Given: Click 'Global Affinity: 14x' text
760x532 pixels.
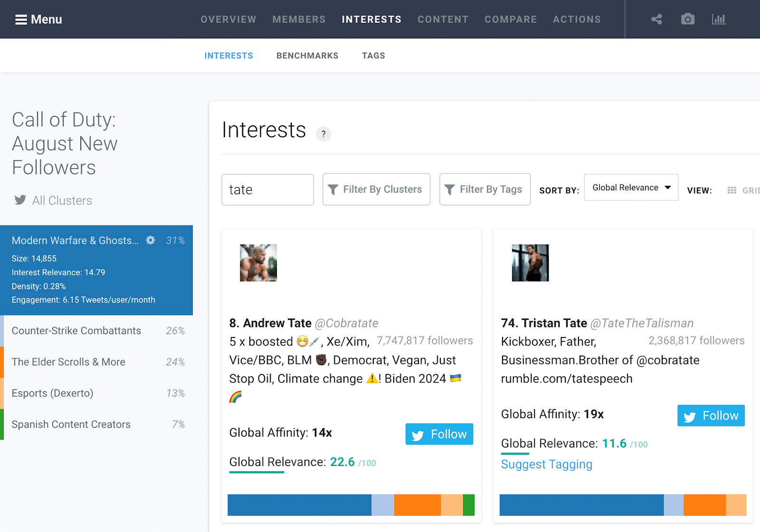Looking at the screenshot, I should pos(280,433).
